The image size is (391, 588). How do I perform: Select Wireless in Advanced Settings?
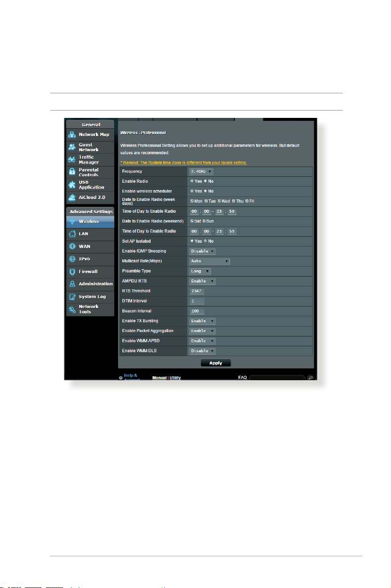tap(90, 222)
